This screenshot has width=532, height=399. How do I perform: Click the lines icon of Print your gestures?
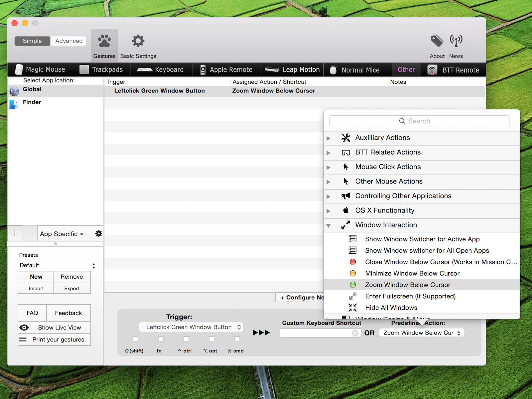point(23,339)
